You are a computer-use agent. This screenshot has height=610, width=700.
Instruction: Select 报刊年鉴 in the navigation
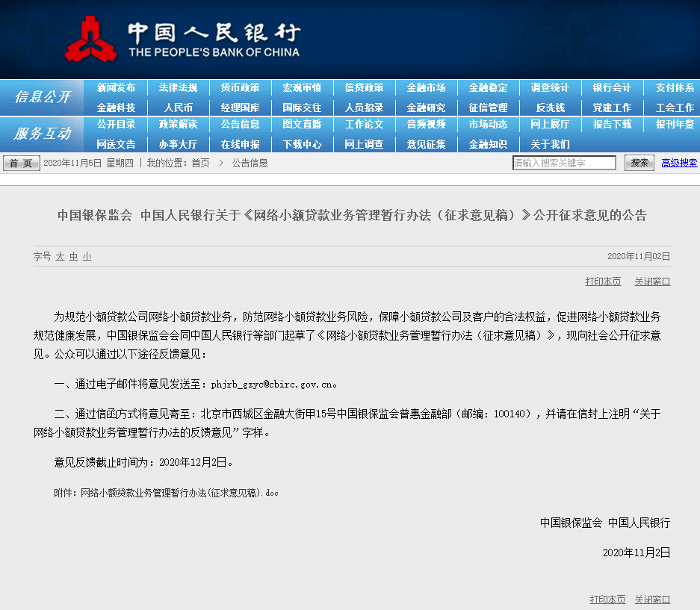coord(675,124)
